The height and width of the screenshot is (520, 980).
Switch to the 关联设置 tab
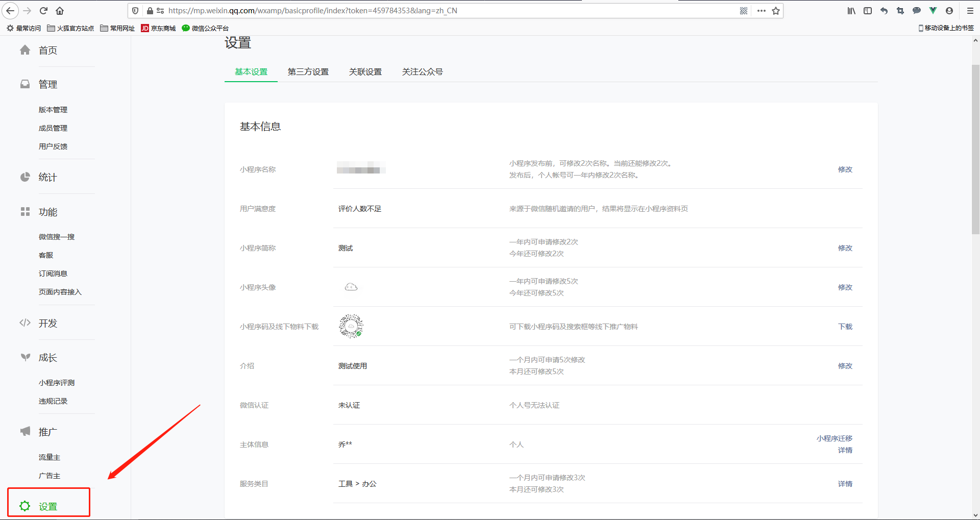365,72
